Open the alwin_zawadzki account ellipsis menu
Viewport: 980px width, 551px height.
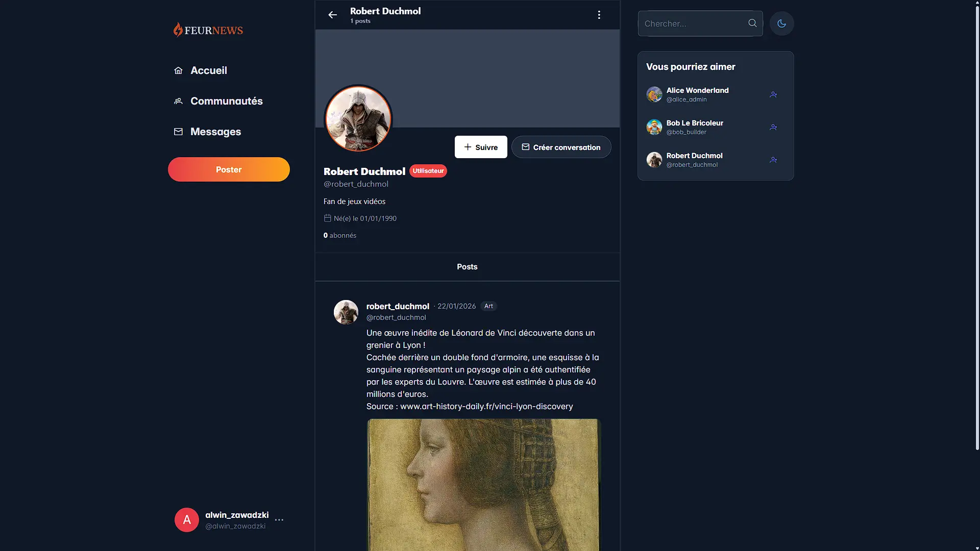(x=279, y=520)
